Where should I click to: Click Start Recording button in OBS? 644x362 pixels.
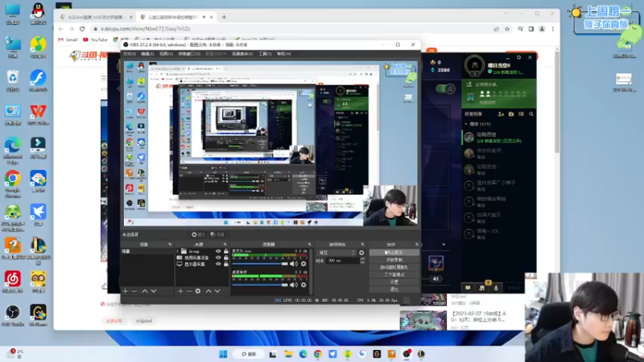tap(394, 260)
